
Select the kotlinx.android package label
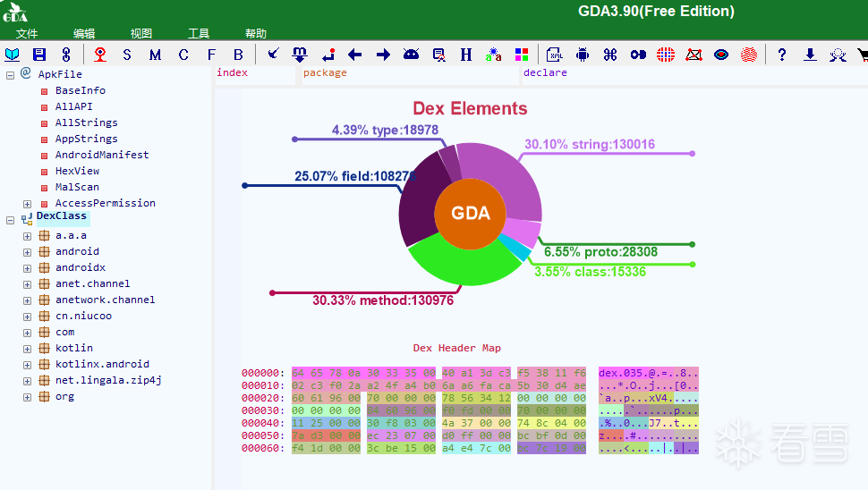coord(102,364)
